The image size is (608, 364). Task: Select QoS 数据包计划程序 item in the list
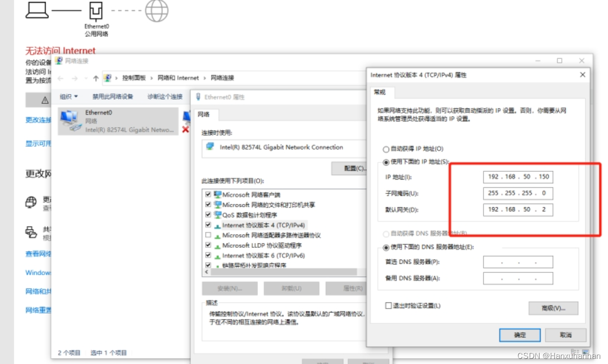[250, 215]
